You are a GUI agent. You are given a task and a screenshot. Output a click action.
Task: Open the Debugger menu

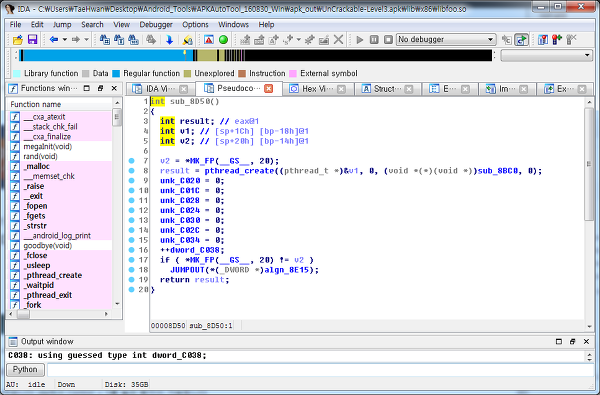pos(156,24)
